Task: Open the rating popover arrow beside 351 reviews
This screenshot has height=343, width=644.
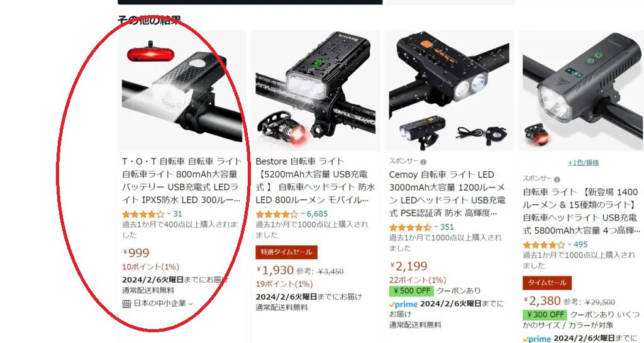Action: coord(436,227)
